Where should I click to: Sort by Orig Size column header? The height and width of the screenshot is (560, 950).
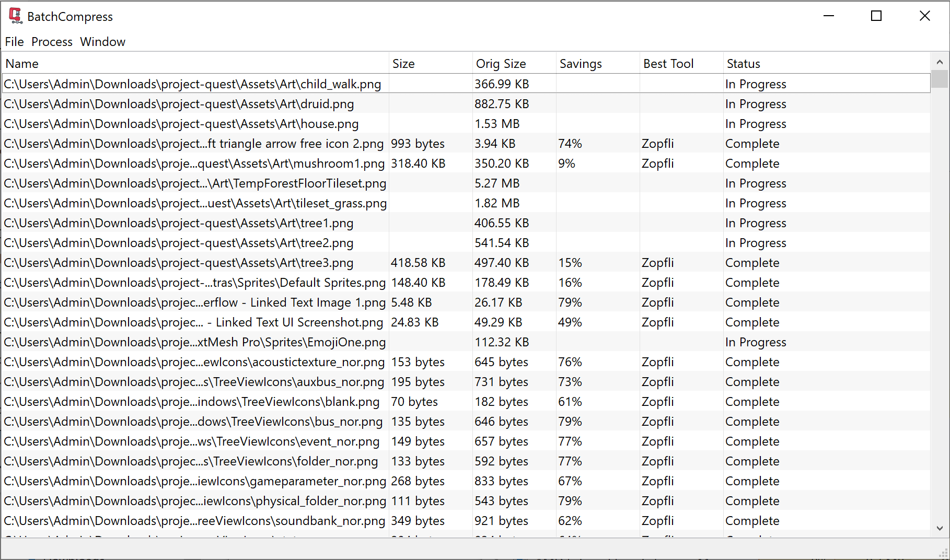coord(501,64)
